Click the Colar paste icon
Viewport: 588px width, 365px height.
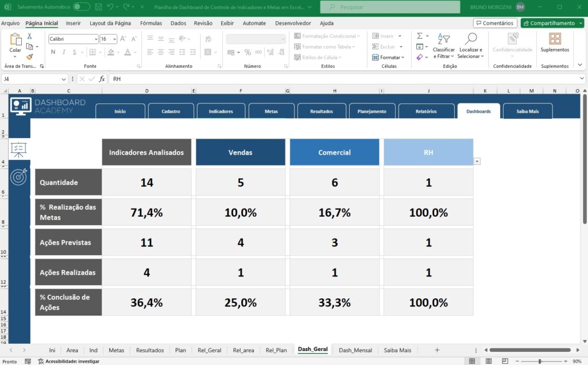[16, 40]
